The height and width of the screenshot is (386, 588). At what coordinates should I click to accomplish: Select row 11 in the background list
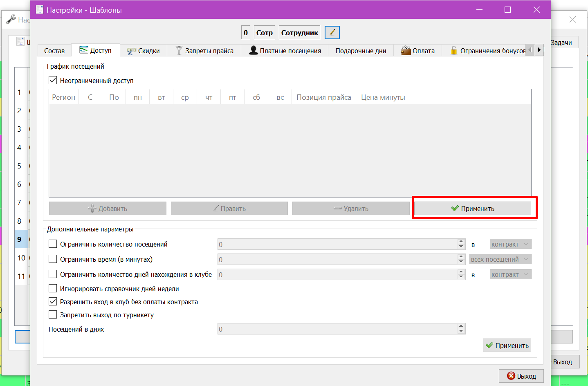tap(21, 276)
